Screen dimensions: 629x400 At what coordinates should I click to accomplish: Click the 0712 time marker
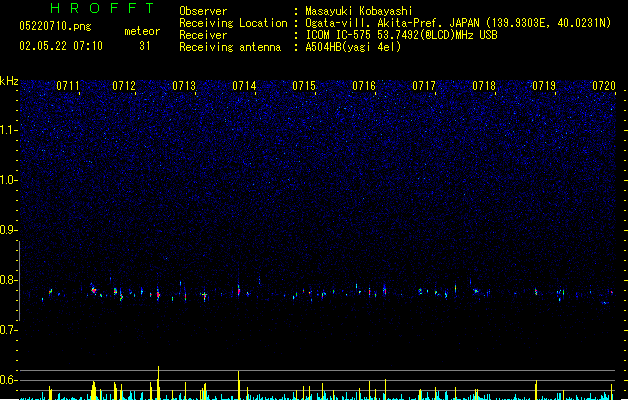124,86
